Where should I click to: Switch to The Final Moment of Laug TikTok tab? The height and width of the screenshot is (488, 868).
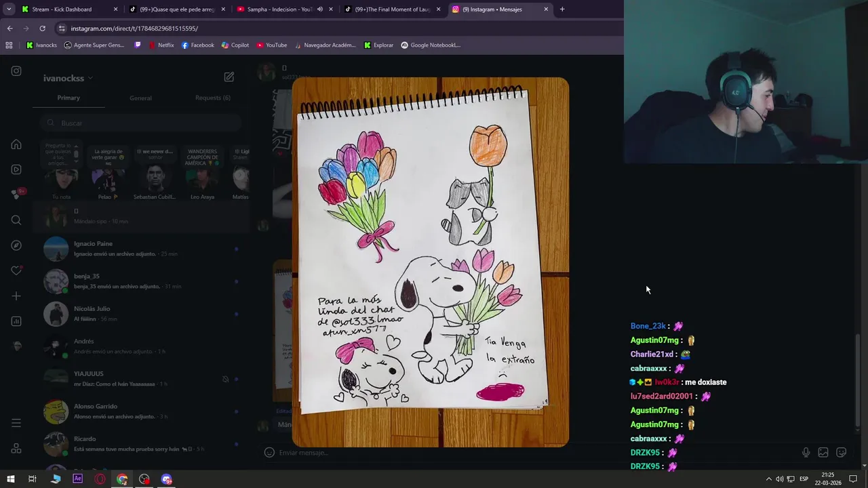tap(392, 9)
